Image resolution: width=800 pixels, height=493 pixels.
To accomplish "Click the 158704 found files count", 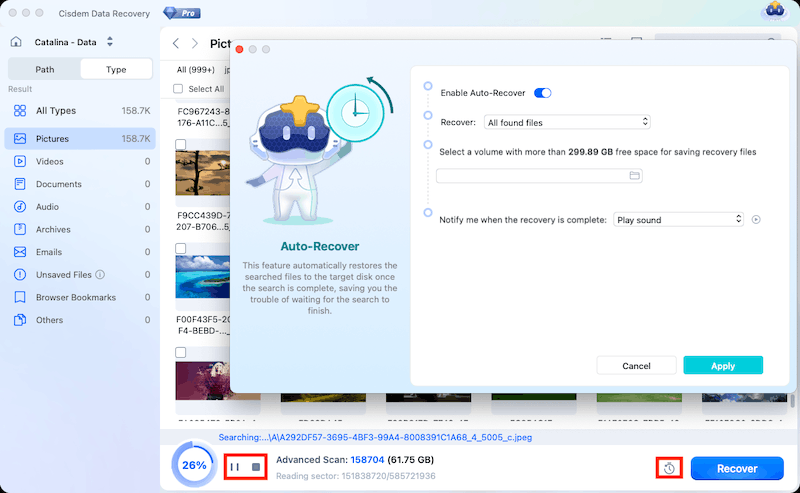I will 367,460.
